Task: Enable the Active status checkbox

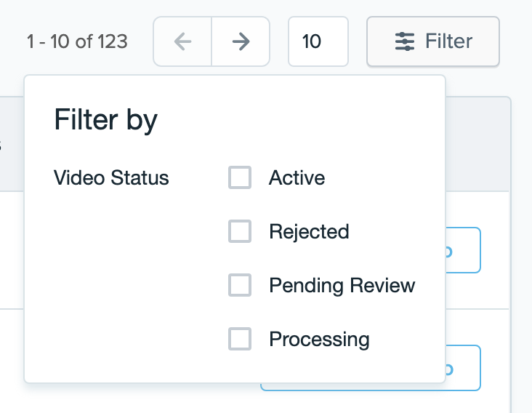Action: [x=240, y=177]
